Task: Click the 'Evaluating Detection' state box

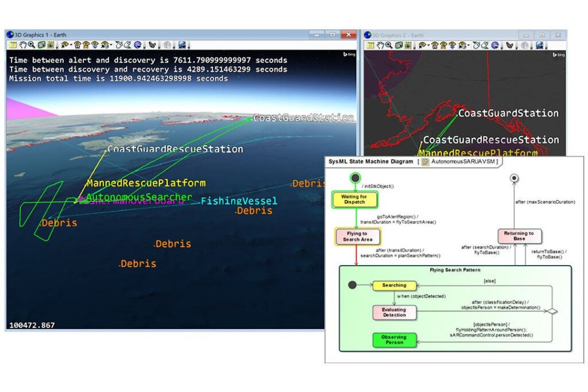Action: coord(394,312)
